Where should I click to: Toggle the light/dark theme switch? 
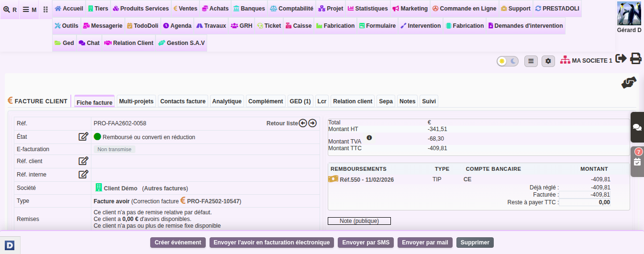coord(508,61)
